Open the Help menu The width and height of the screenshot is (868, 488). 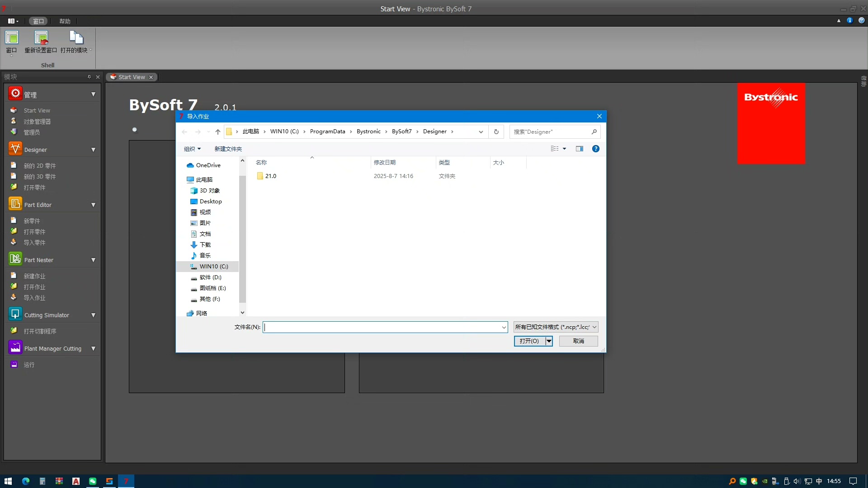[65, 21]
